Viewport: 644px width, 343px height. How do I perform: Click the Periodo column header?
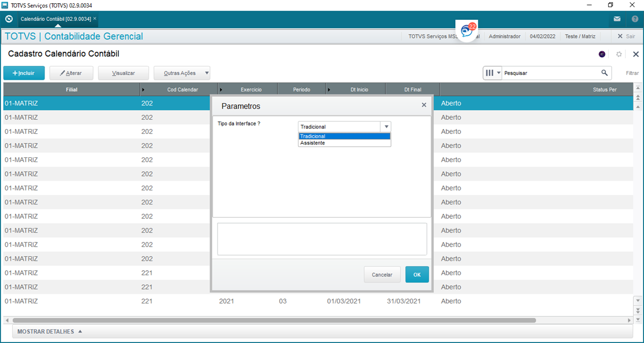[302, 89]
